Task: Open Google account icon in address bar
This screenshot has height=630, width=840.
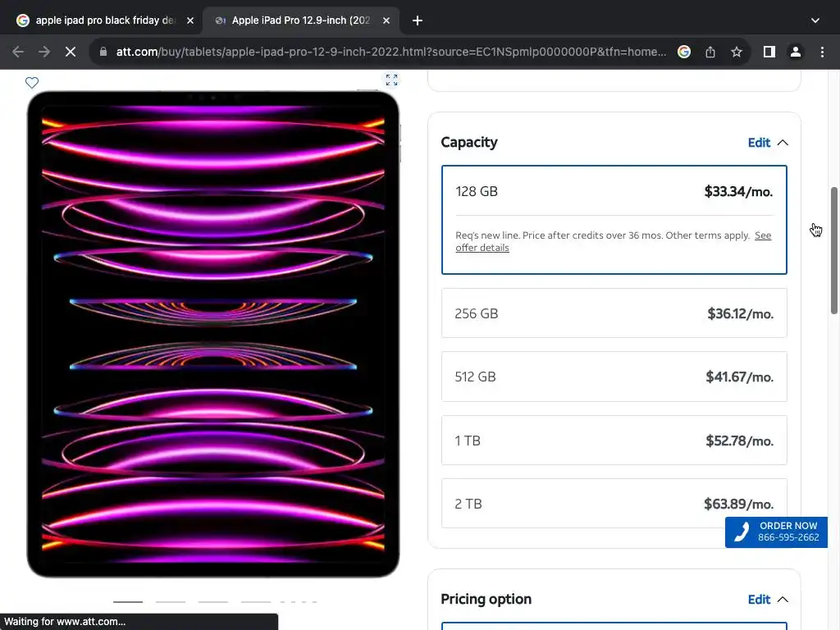Action: click(684, 52)
